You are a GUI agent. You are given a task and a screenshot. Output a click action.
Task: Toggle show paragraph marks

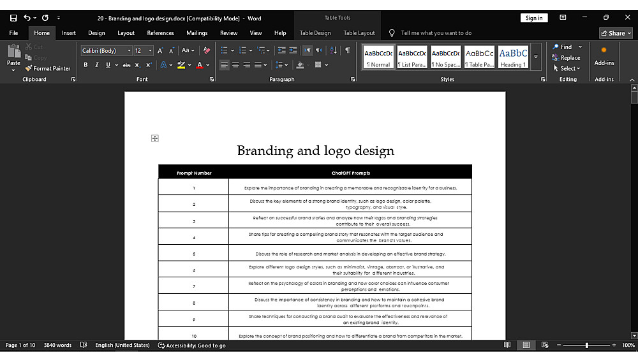click(348, 50)
